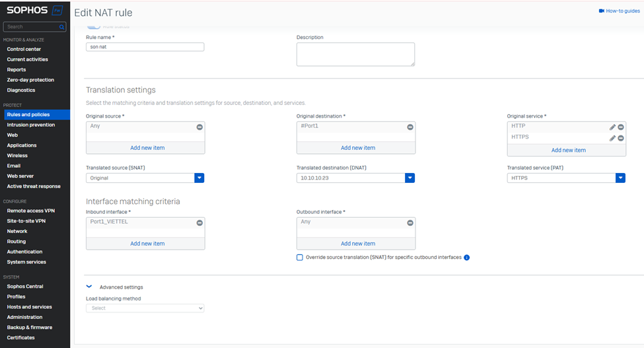Image resolution: width=644 pixels, height=348 pixels.
Task: Remove 'Any' from Original source list
Action: tap(199, 127)
